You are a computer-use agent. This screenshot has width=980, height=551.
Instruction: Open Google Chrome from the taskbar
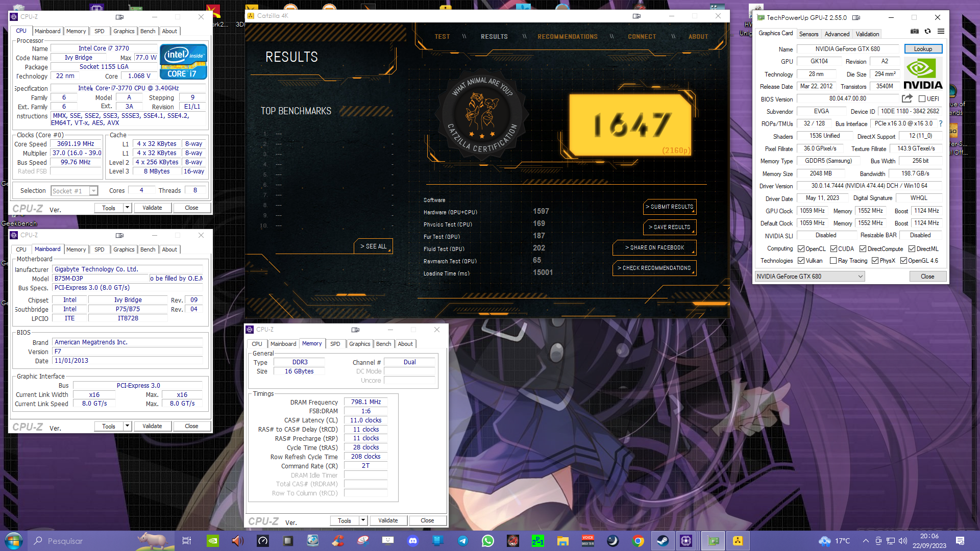(x=638, y=541)
